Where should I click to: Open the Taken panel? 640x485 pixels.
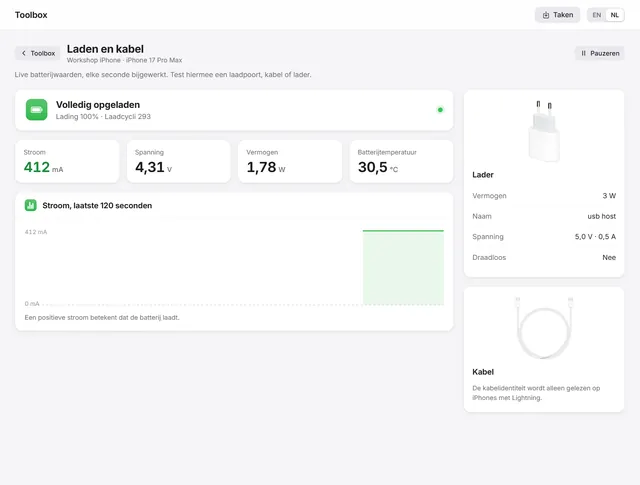pyautogui.click(x=557, y=15)
